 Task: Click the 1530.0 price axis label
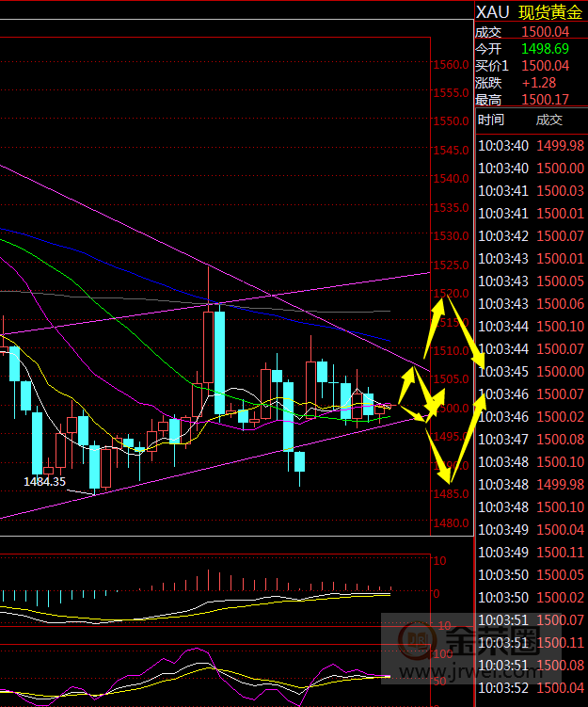click(x=451, y=236)
